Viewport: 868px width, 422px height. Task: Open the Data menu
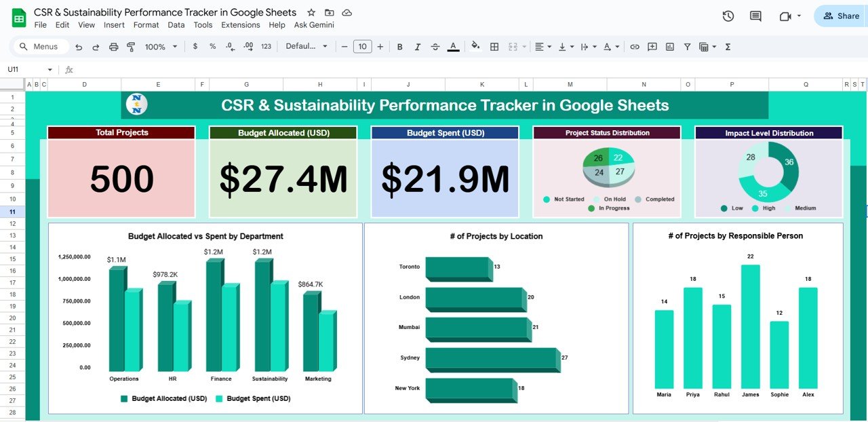pyautogui.click(x=176, y=25)
